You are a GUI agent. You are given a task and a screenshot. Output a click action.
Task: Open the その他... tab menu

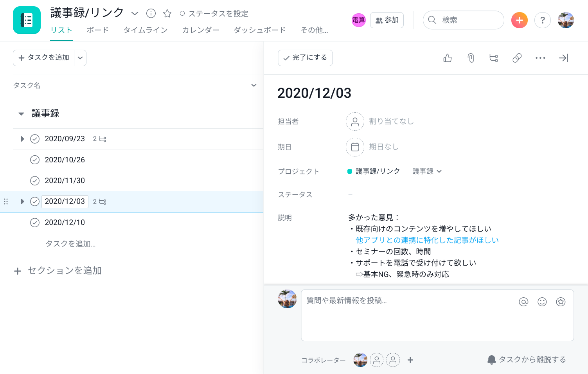pyautogui.click(x=314, y=30)
